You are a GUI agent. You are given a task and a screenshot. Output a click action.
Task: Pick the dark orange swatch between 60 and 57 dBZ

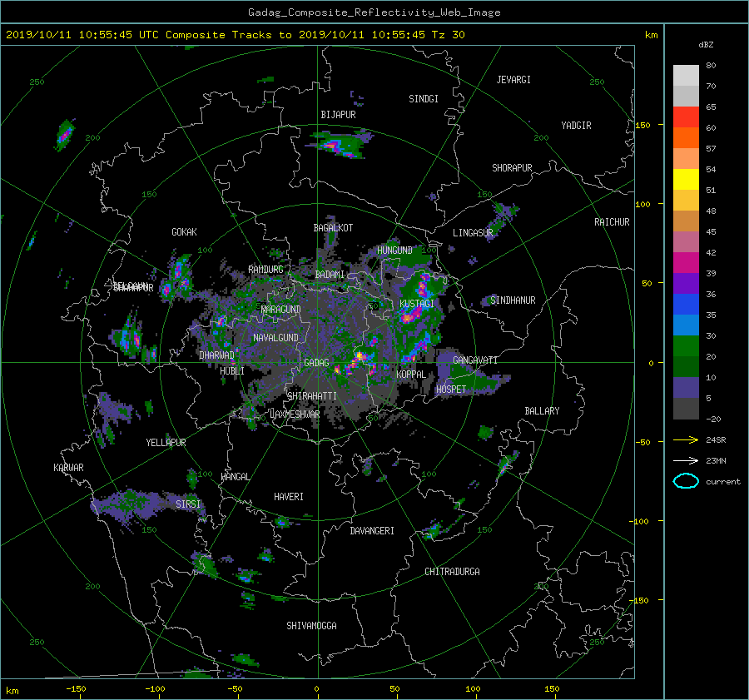click(686, 138)
